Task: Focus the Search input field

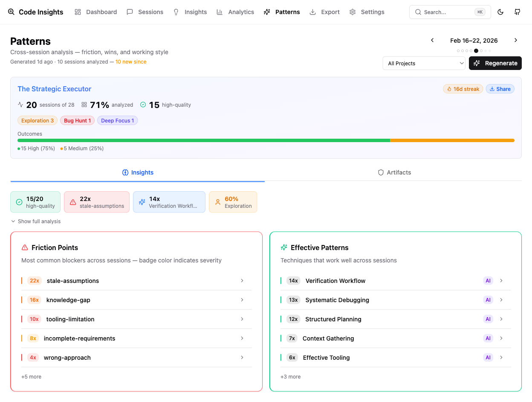Action: point(450,12)
